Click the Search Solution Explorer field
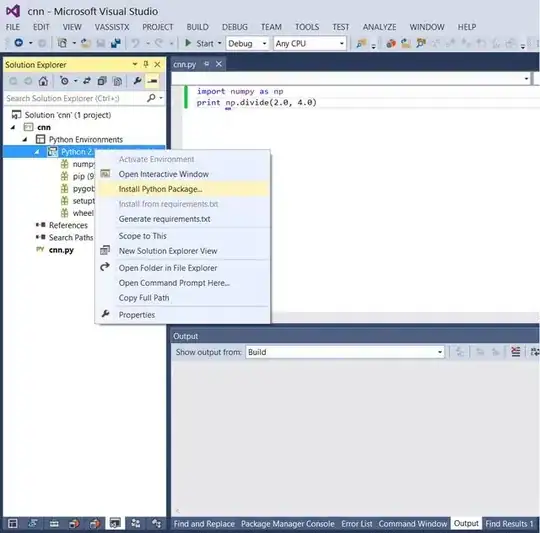Screen dimensions: 540x533 [x=76, y=98]
